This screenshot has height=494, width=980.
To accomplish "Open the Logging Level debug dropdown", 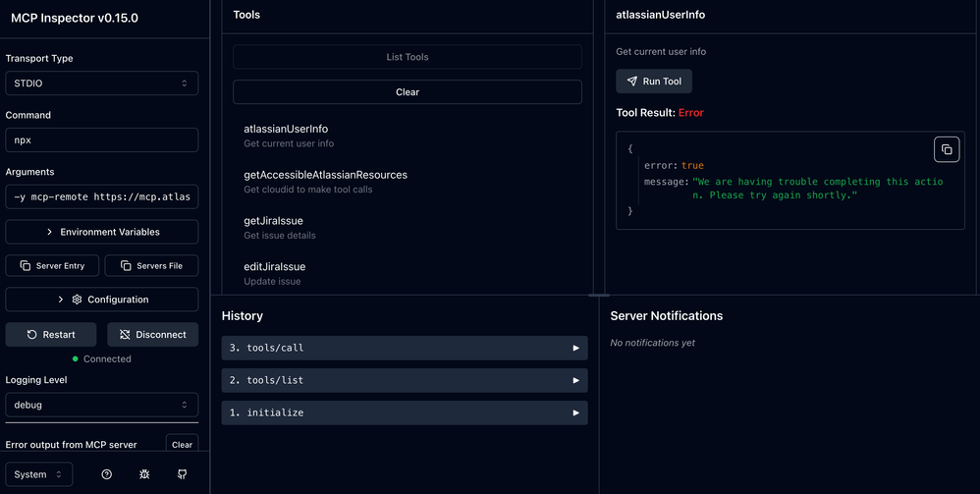I will [101, 405].
